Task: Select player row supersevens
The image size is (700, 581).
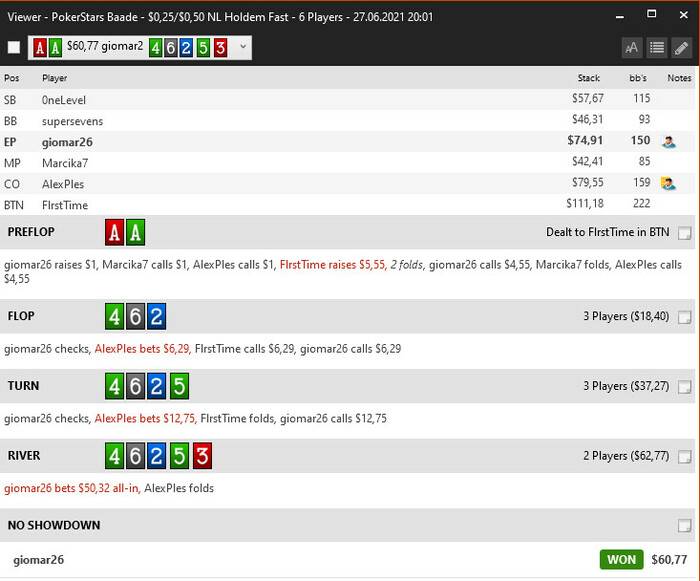Action: (x=347, y=120)
